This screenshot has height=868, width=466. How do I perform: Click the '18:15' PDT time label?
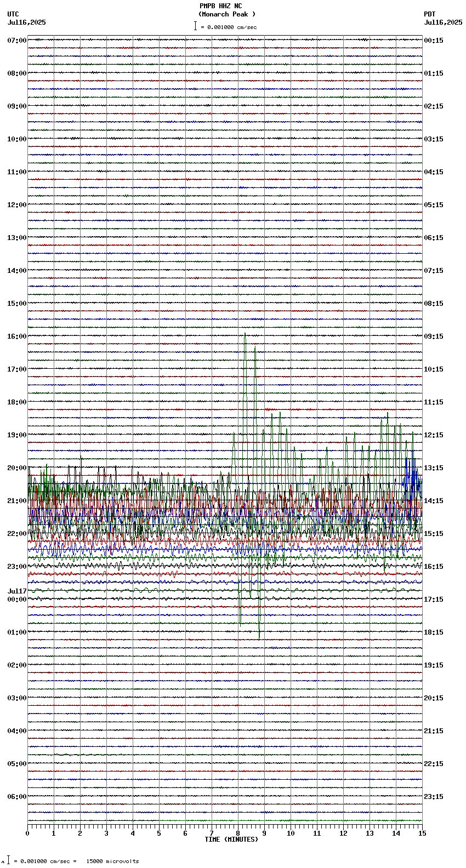(434, 632)
